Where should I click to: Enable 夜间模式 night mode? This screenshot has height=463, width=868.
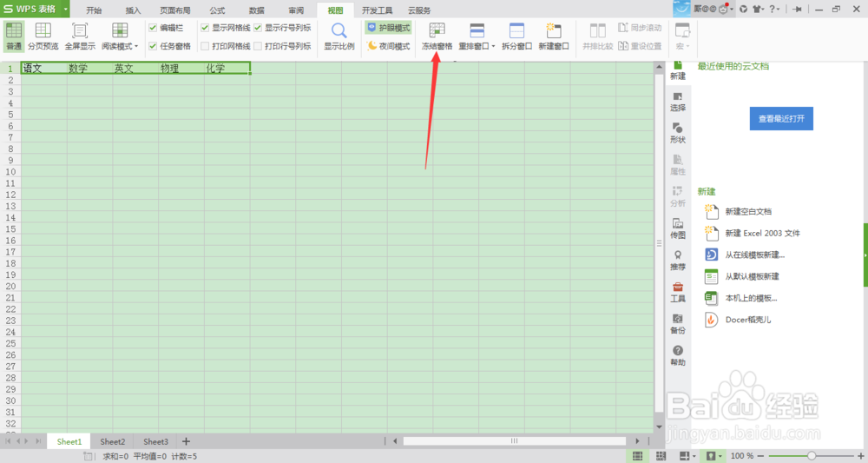click(x=388, y=46)
